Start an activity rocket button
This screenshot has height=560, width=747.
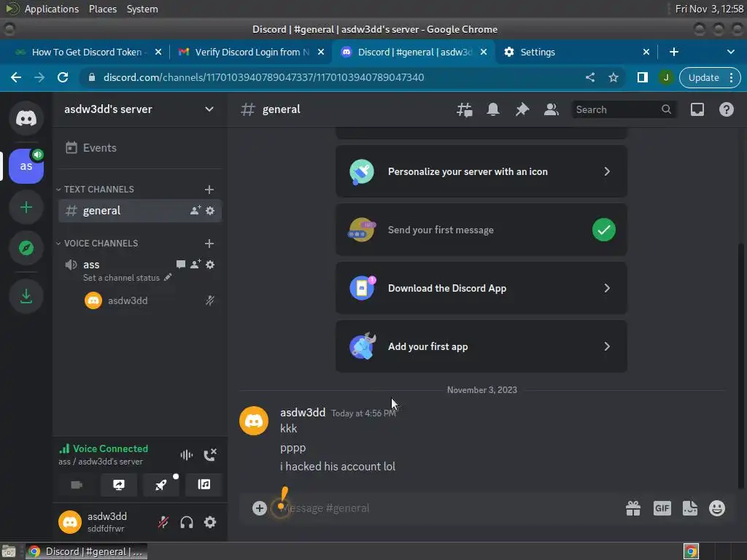pyautogui.click(x=161, y=485)
